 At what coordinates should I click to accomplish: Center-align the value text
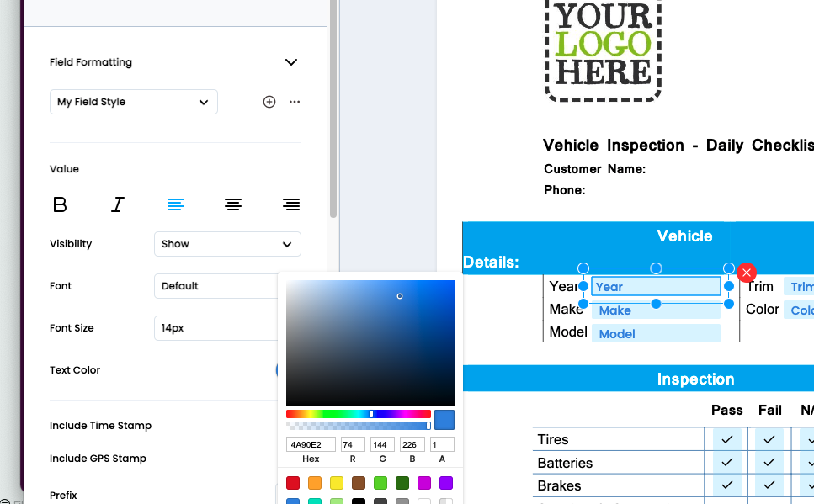point(233,204)
